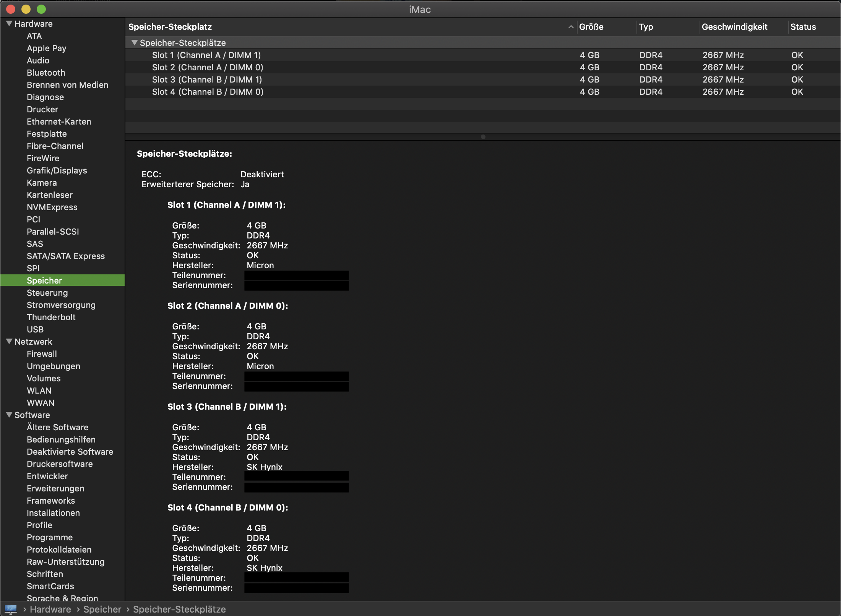This screenshot has height=616, width=841.
Task: Collapse the Software sidebar group
Action: [x=9, y=415]
